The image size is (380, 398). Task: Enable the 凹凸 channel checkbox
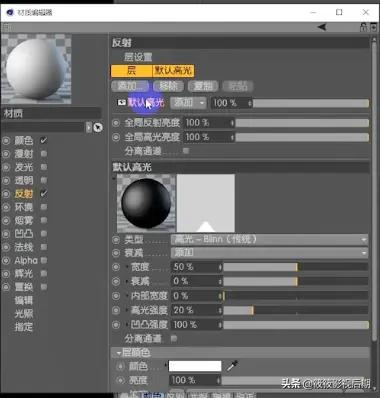point(44,234)
